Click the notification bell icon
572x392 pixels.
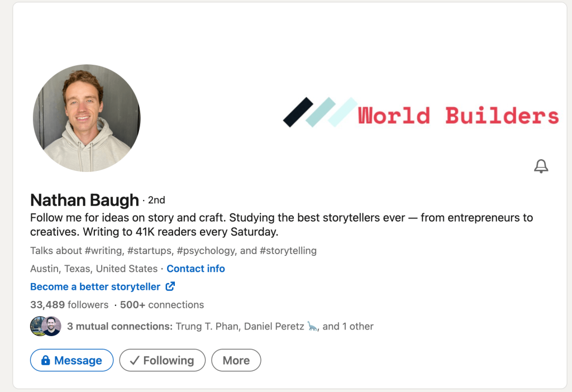click(541, 166)
